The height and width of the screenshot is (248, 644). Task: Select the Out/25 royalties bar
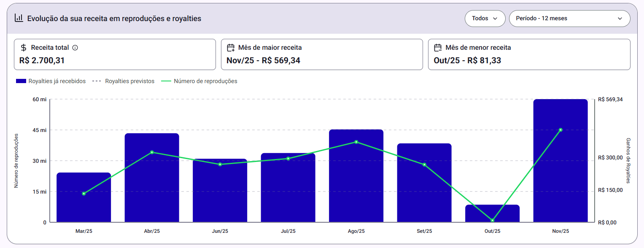(x=492, y=213)
